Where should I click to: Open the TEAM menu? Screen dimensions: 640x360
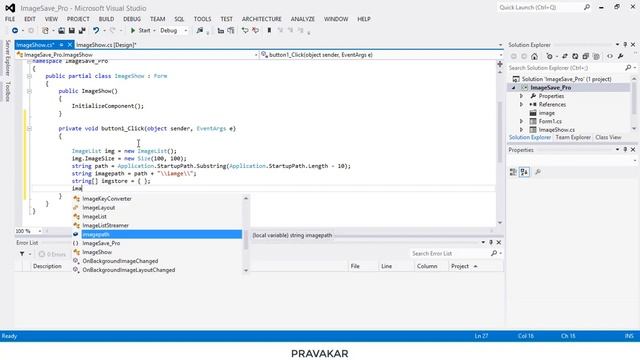click(x=157, y=19)
